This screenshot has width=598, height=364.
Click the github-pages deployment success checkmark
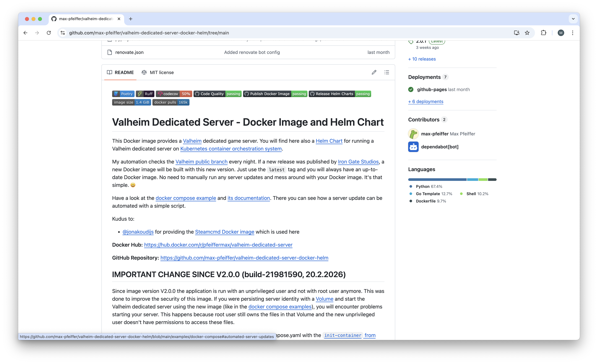(411, 89)
